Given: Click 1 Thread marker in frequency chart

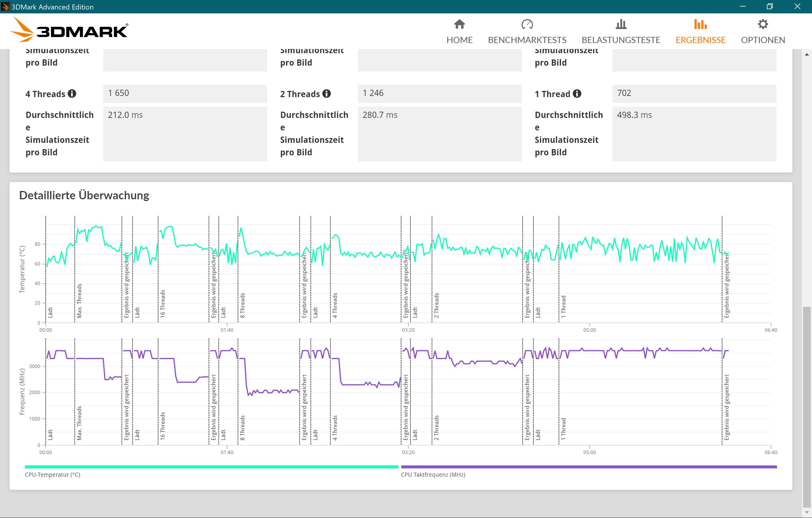Looking at the screenshot, I should (x=563, y=429).
